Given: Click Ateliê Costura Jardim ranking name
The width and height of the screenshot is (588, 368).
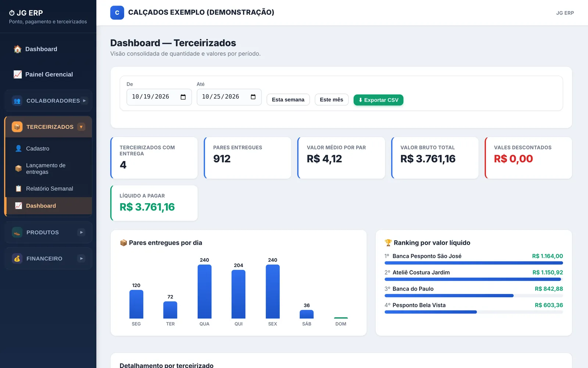Looking at the screenshot, I should 421,272.
